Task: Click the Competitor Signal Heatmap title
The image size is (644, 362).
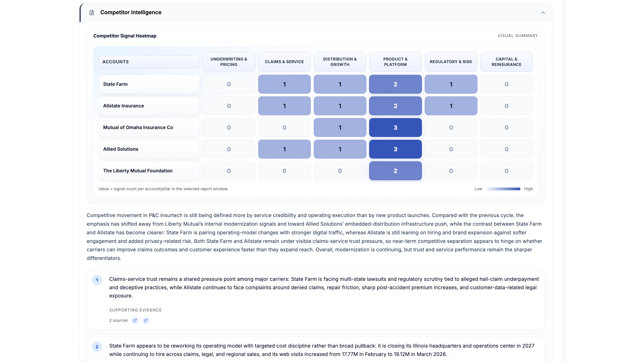Action: (125, 36)
